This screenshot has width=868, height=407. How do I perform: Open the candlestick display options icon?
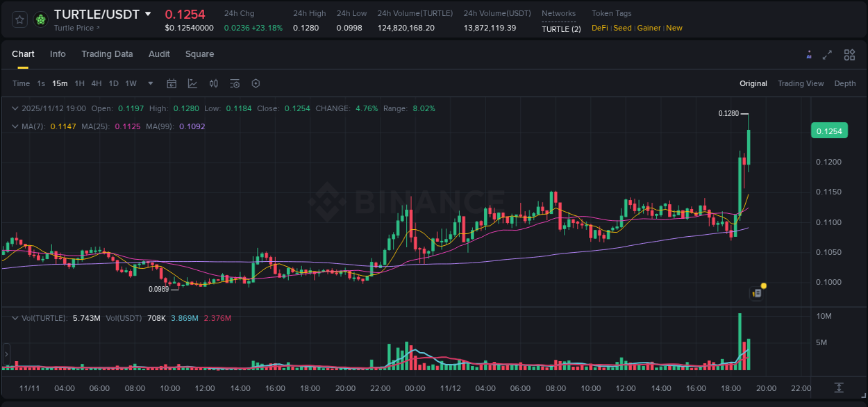[x=215, y=83]
